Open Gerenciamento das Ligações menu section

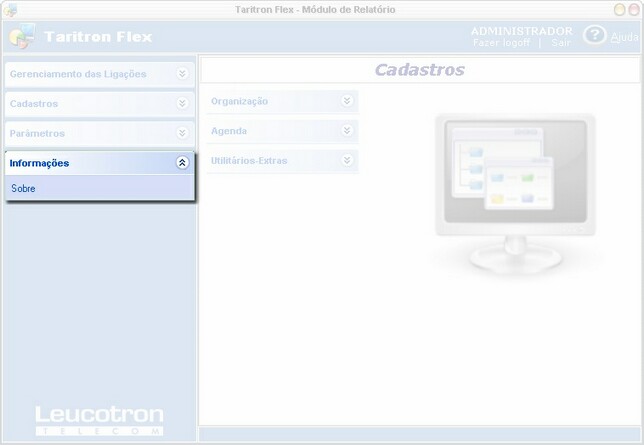click(100, 74)
